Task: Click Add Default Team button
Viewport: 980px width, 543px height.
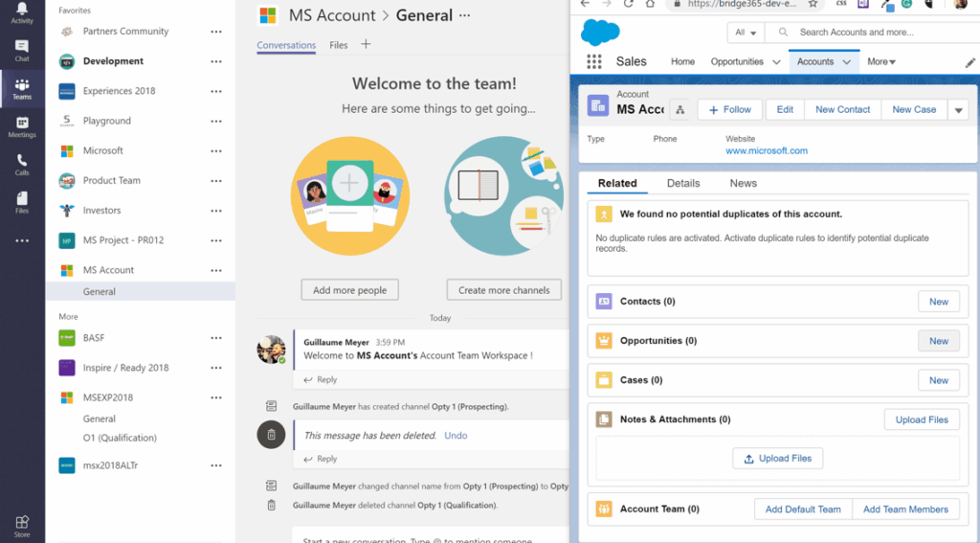Action: [x=803, y=509]
